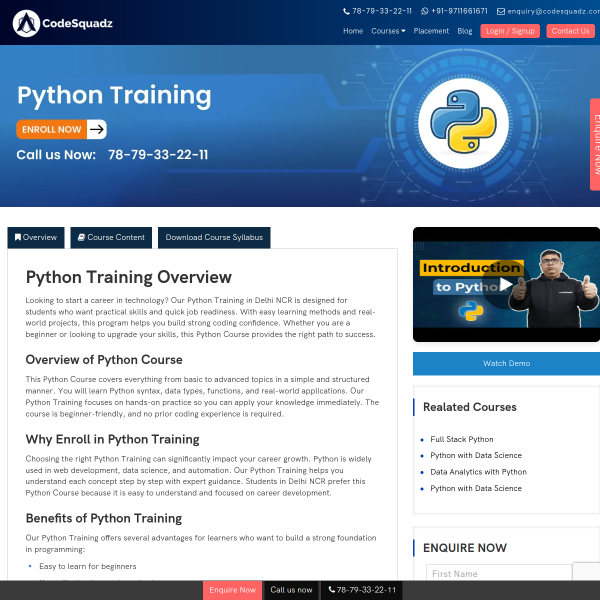Open the Data Analytics with Python course
The image size is (600, 600).
tap(478, 472)
